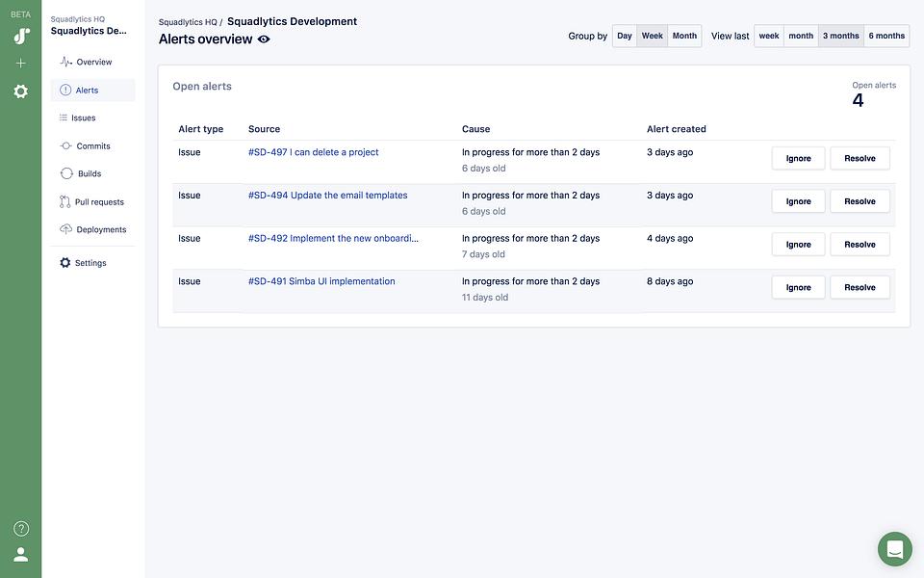Open the help question mark icon

click(20, 529)
